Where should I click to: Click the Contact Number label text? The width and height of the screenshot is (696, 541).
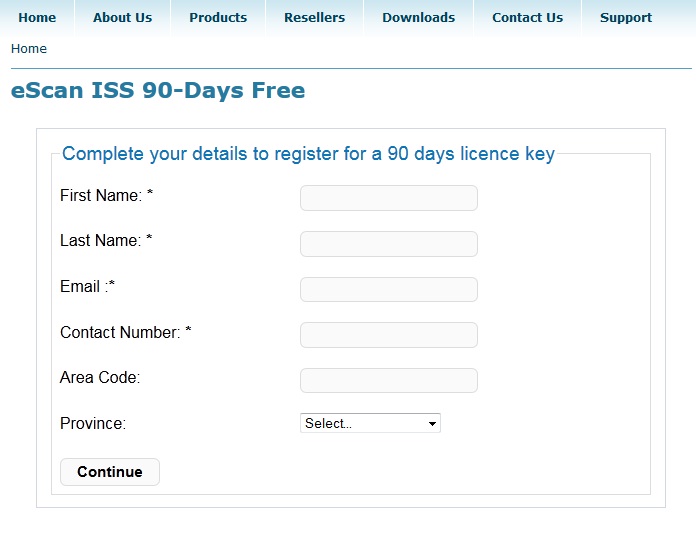coord(126,332)
